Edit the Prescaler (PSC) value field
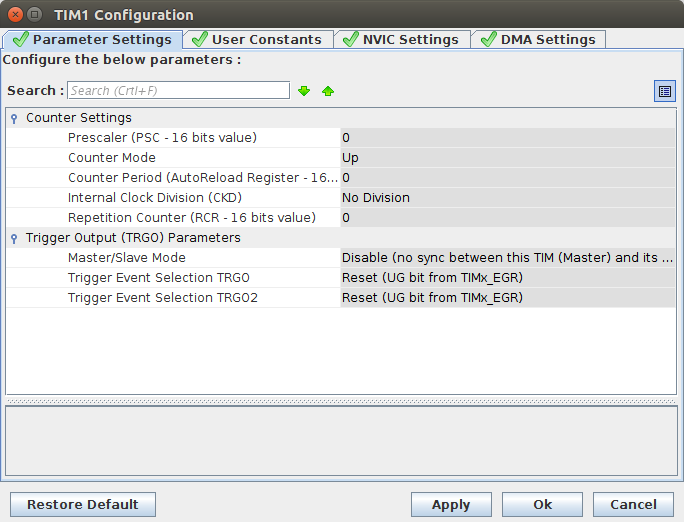Screen dimensions: 684x522 507,138
